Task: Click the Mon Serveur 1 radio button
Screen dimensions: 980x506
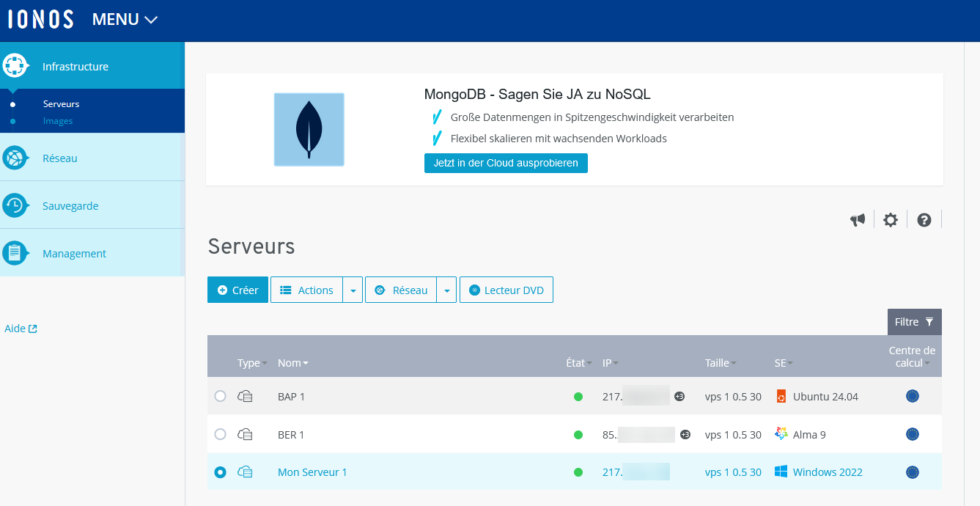Action: click(x=221, y=472)
